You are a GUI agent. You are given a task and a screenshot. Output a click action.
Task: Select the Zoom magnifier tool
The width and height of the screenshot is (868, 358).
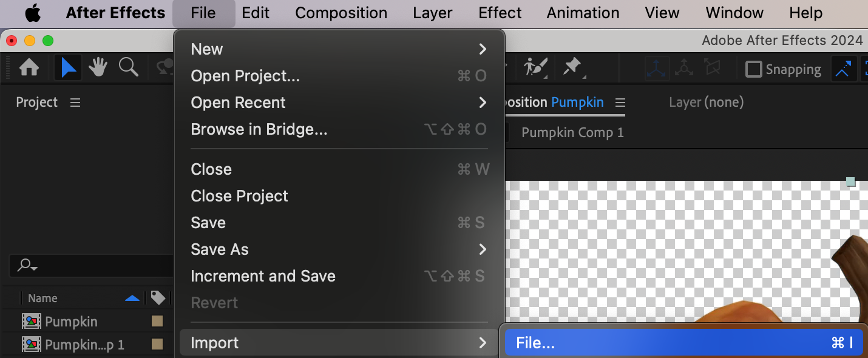(128, 67)
